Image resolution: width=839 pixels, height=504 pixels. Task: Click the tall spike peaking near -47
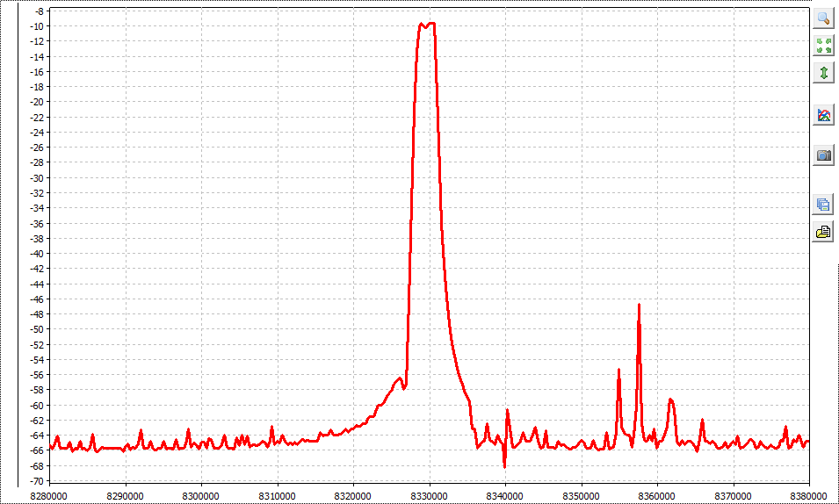pos(639,305)
